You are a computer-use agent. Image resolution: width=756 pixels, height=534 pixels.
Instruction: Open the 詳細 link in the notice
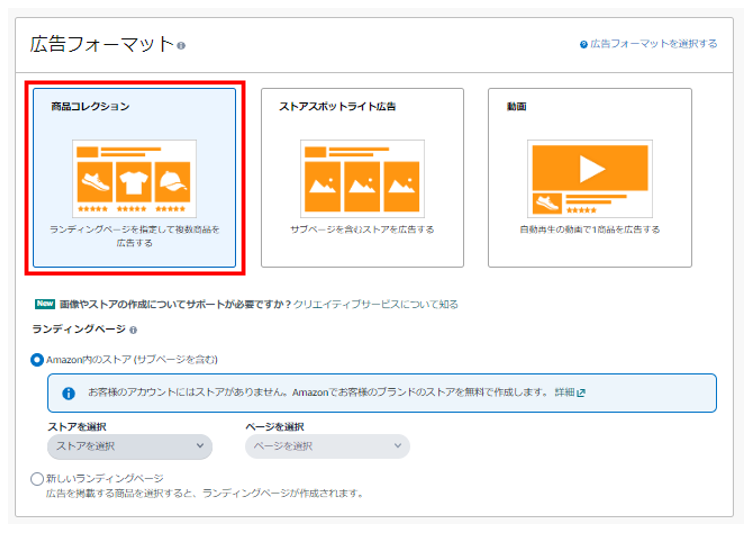pyautogui.click(x=569, y=392)
